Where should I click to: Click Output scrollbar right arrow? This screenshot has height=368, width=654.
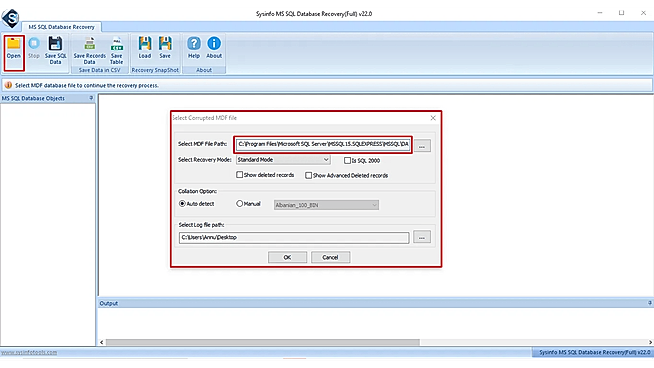650,342
